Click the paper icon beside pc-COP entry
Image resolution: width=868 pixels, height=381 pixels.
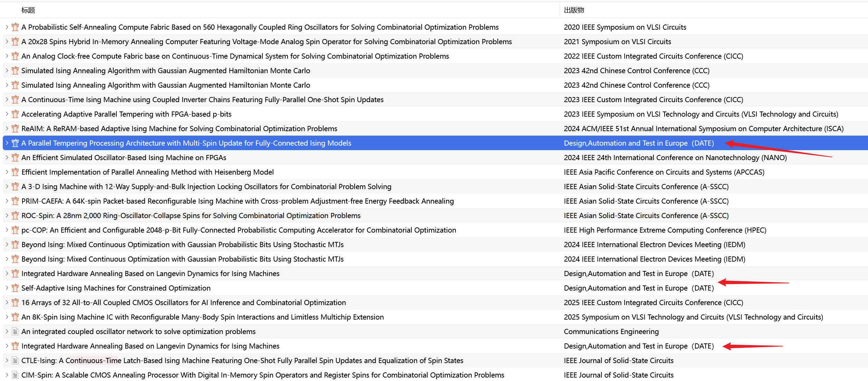[15, 230]
